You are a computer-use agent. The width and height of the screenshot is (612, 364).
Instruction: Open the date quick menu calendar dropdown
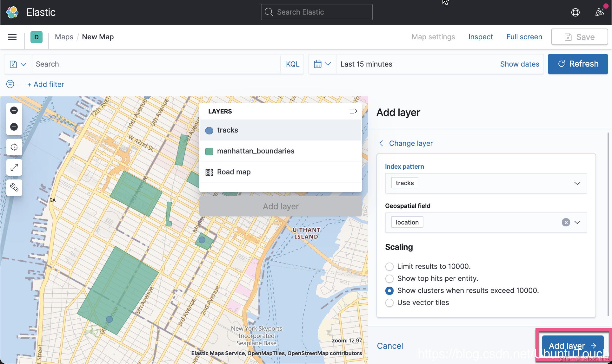322,64
